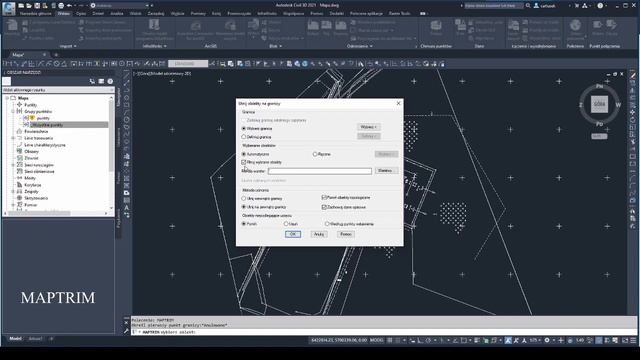The width and height of the screenshot is (640, 360).
Task: Select the multiline text A tool in vertical toolbar
Action: click(127, 207)
